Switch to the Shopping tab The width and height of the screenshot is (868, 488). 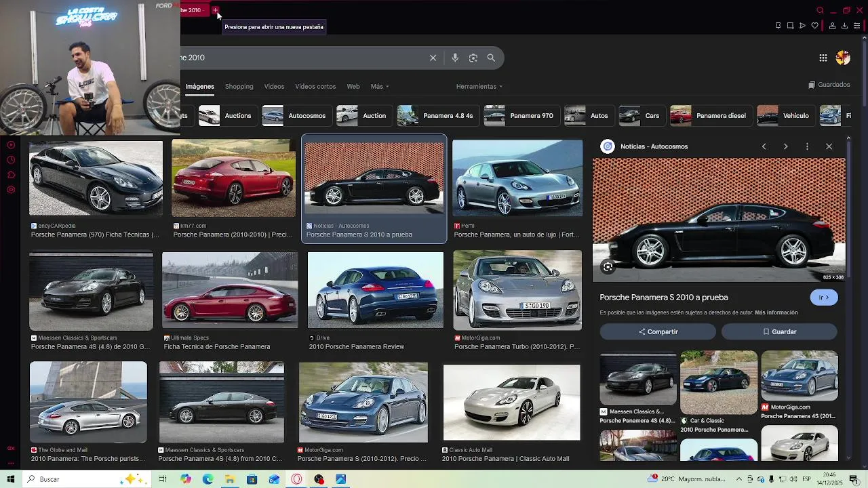[239, 87]
